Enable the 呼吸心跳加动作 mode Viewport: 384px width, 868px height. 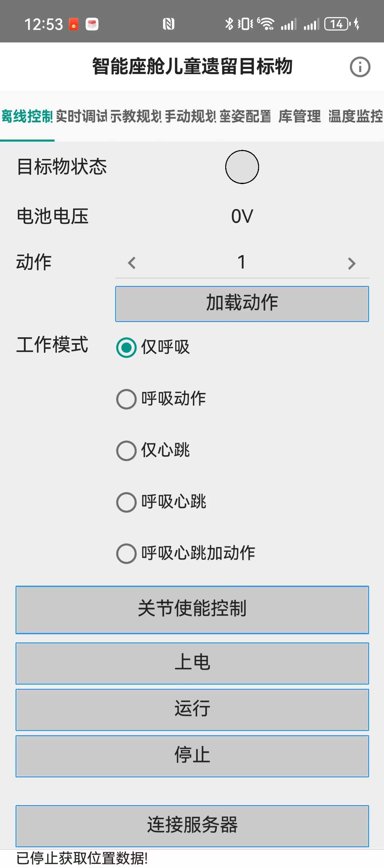126,553
